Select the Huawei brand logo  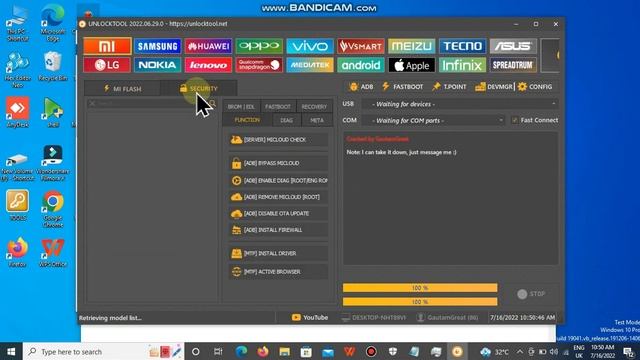pos(208,46)
